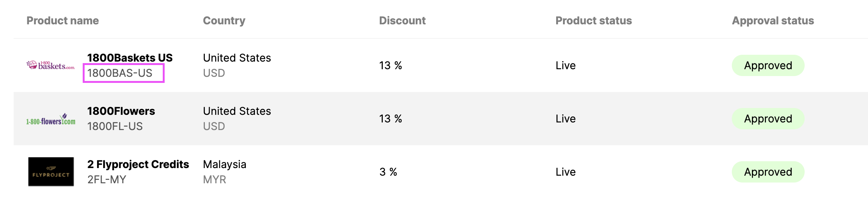Select the 1800FL-US product code
Image resolution: width=868 pixels, height=200 pixels.
pyautogui.click(x=115, y=126)
